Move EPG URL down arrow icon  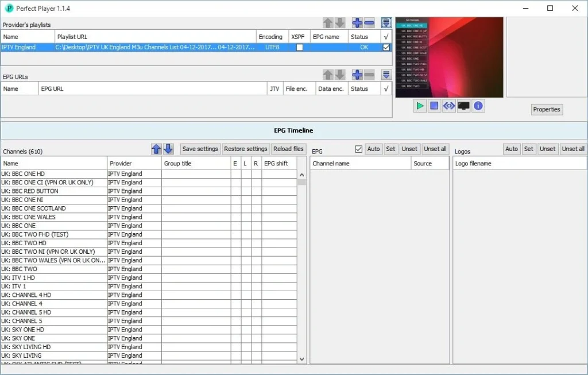pyautogui.click(x=340, y=75)
